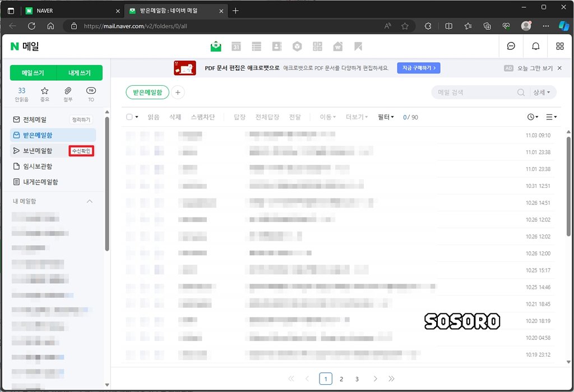Open 받은메일함 folder in sidebar

pyautogui.click(x=53, y=135)
